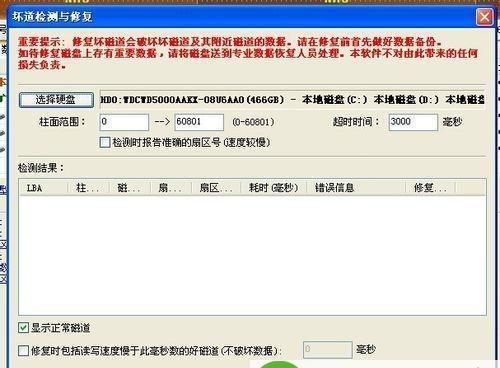This screenshot has width=500, height=368.
Task: Click the HD0 disk description text
Action: (x=292, y=100)
